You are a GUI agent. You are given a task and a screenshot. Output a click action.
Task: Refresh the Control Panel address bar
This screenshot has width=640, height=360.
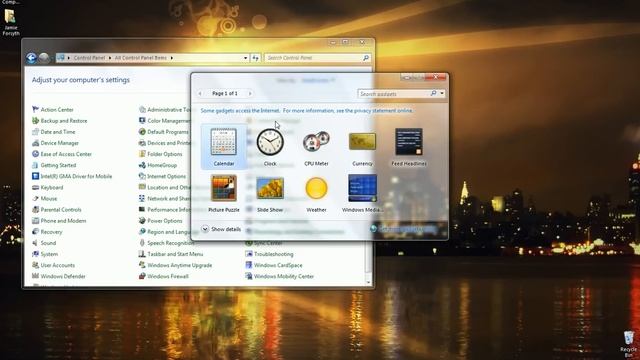(x=256, y=58)
